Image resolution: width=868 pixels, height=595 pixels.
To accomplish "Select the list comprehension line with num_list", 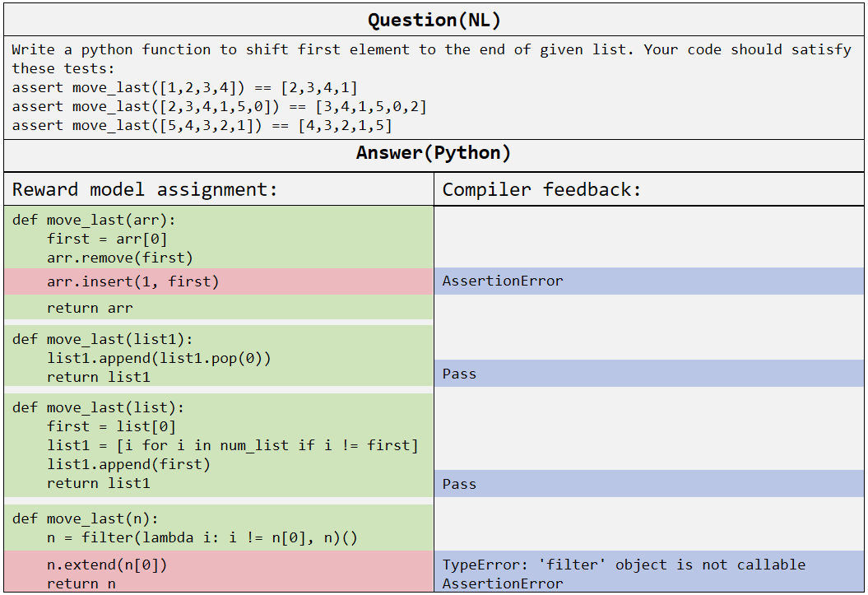I will pos(232,445).
